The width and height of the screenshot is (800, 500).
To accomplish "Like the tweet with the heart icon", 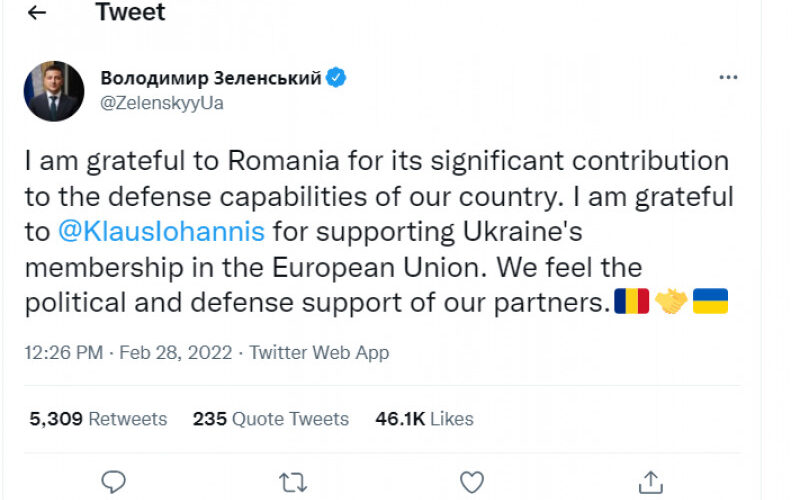I will pyautogui.click(x=471, y=482).
